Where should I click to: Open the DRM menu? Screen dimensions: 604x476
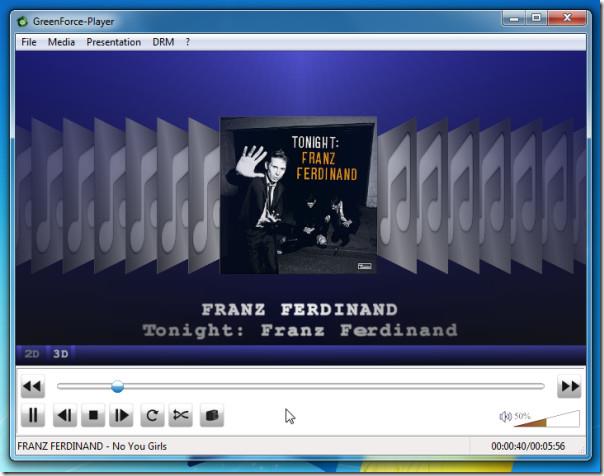coord(163,42)
